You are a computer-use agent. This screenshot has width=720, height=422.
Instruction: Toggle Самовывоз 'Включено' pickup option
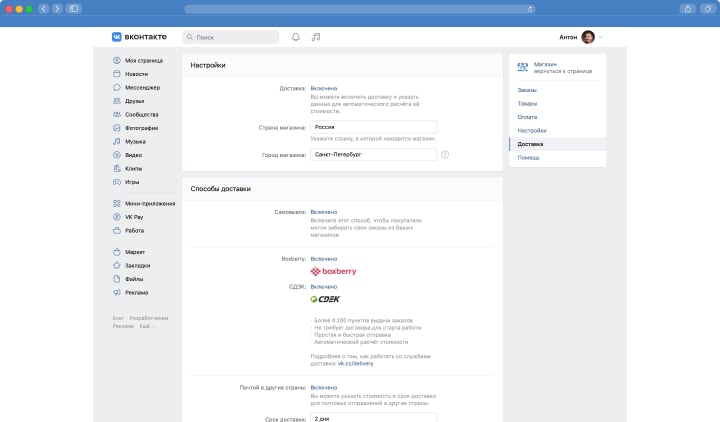(x=324, y=212)
